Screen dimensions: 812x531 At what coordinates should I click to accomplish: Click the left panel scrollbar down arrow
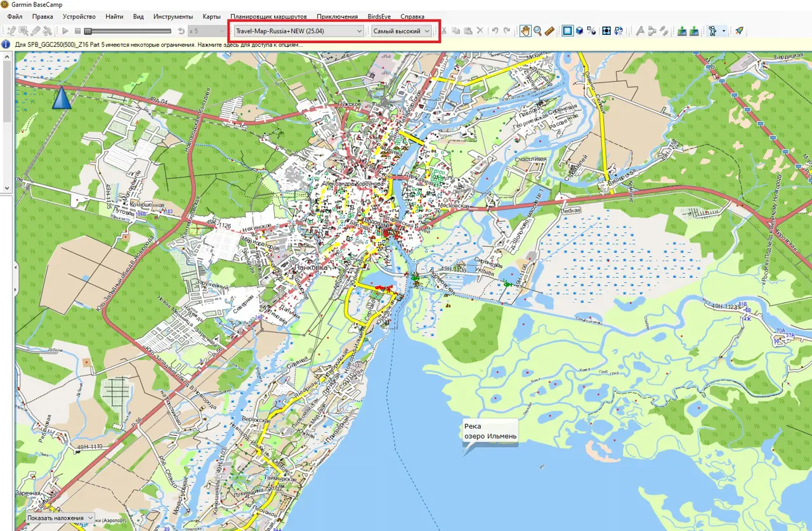[7, 188]
